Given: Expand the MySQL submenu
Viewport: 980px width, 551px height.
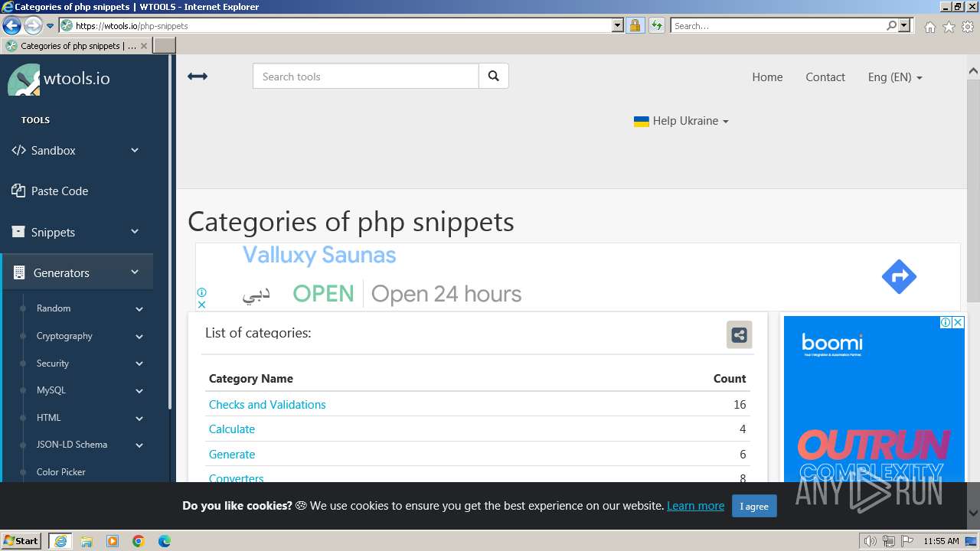Looking at the screenshot, I should (x=139, y=391).
